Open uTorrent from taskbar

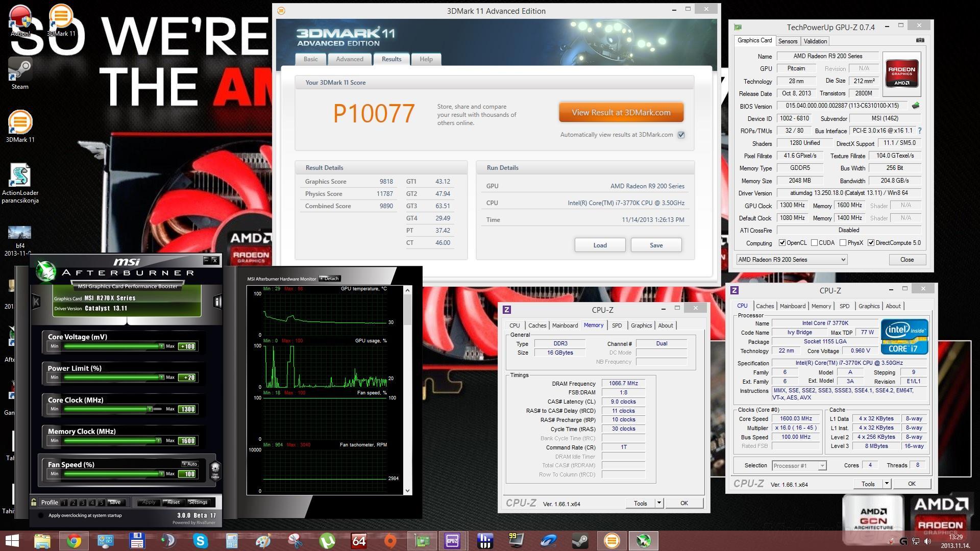coord(327,541)
